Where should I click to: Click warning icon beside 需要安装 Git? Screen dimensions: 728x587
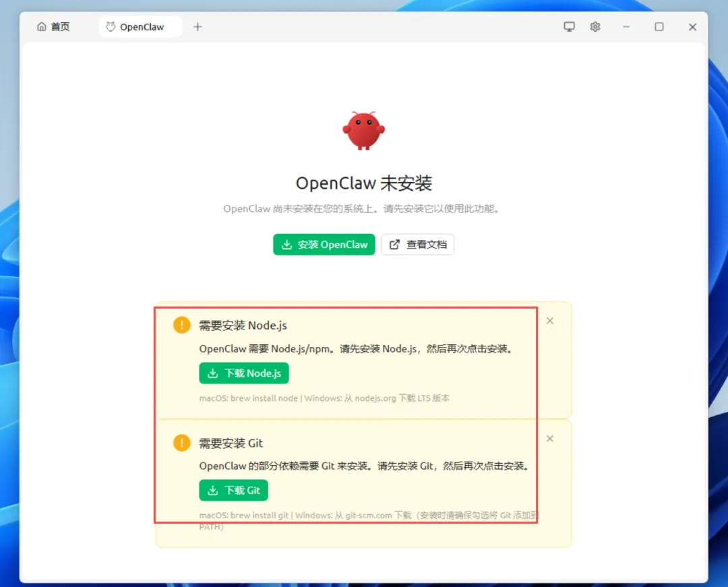181,443
